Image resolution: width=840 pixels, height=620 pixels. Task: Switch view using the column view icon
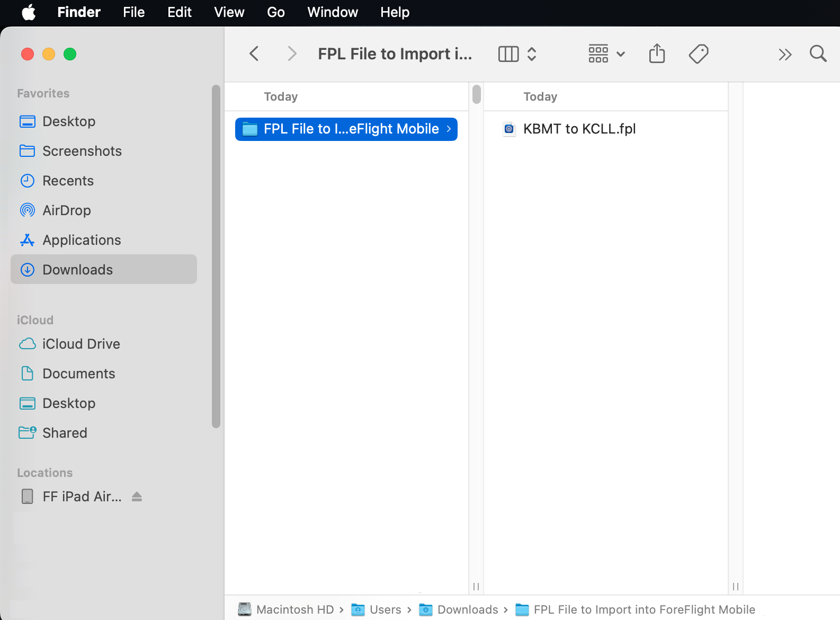coord(508,54)
